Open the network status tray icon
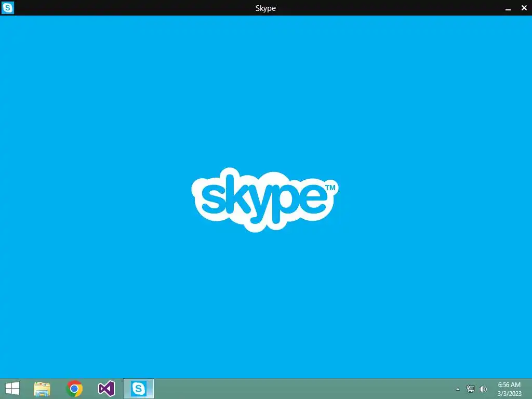The image size is (532, 399). click(471, 389)
